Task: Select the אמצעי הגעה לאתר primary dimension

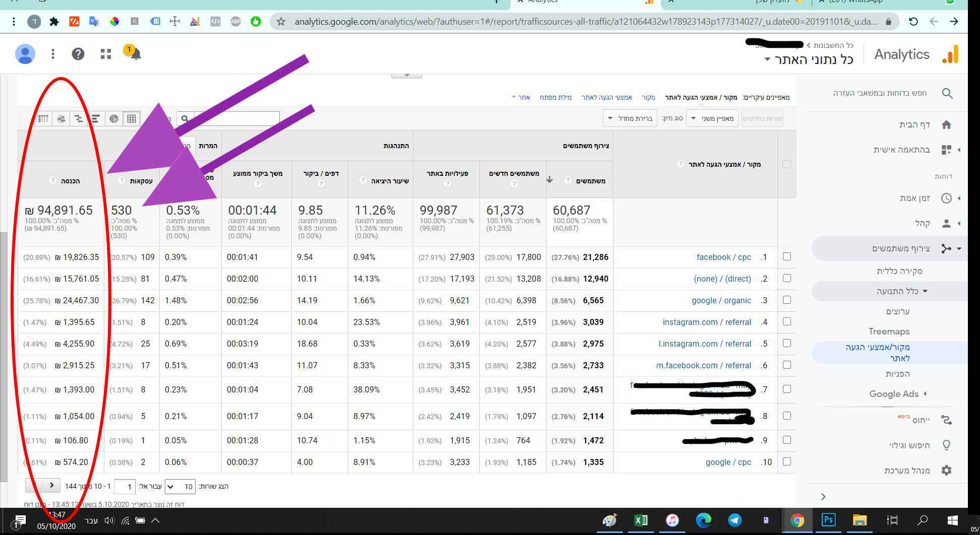Action: [606, 97]
